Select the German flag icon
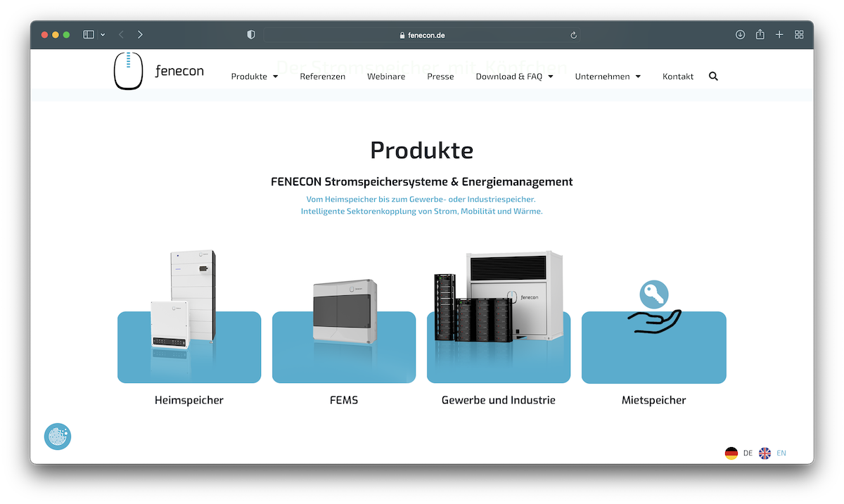The height and width of the screenshot is (504, 844). coord(731,453)
